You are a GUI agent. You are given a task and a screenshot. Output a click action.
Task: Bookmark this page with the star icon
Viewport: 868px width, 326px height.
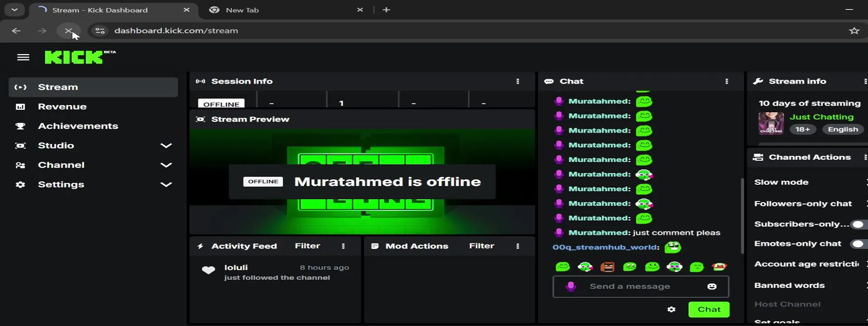point(854,31)
